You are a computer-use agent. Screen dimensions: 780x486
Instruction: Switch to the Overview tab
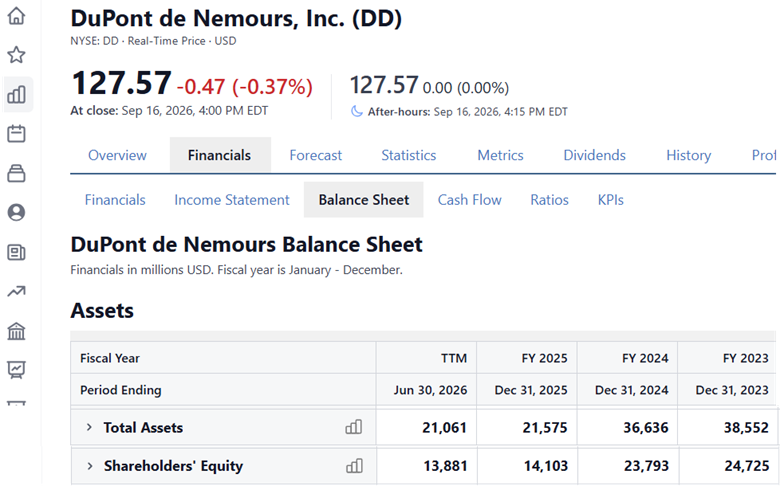(x=117, y=155)
